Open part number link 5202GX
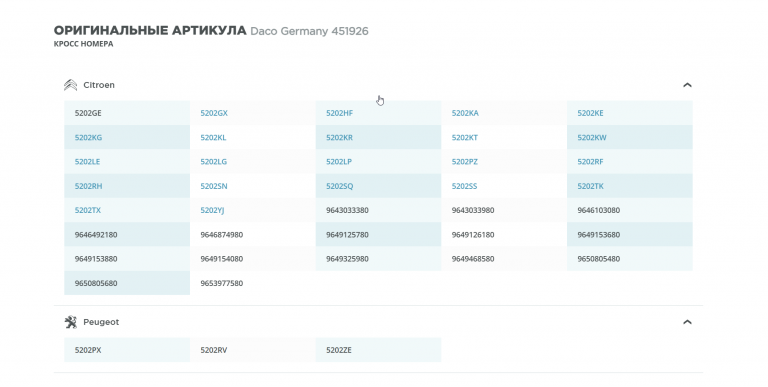 click(x=214, y=113)
